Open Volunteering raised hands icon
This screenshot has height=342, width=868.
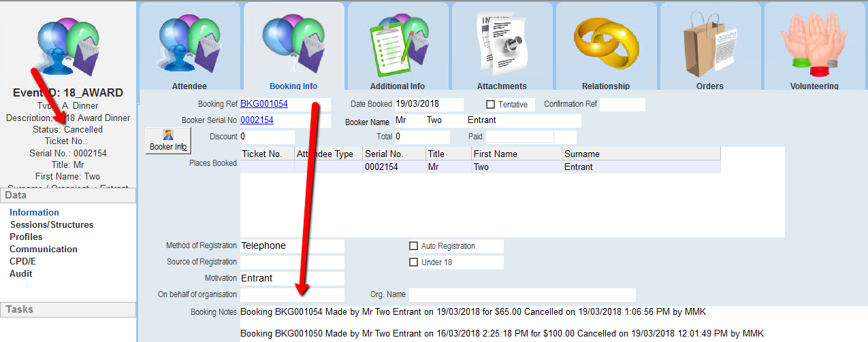coord(814,44)
